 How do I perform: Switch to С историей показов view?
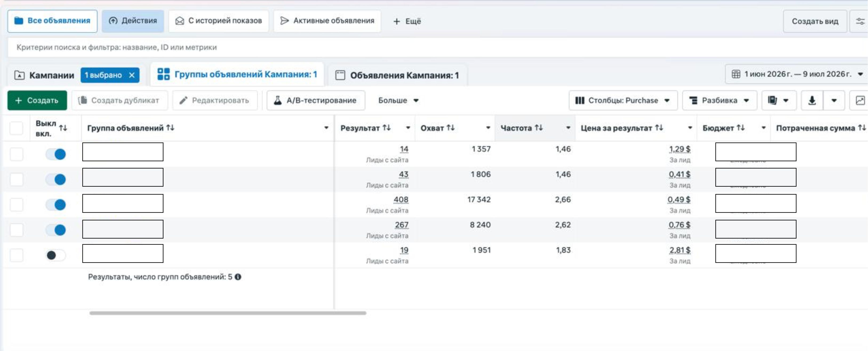218,21
